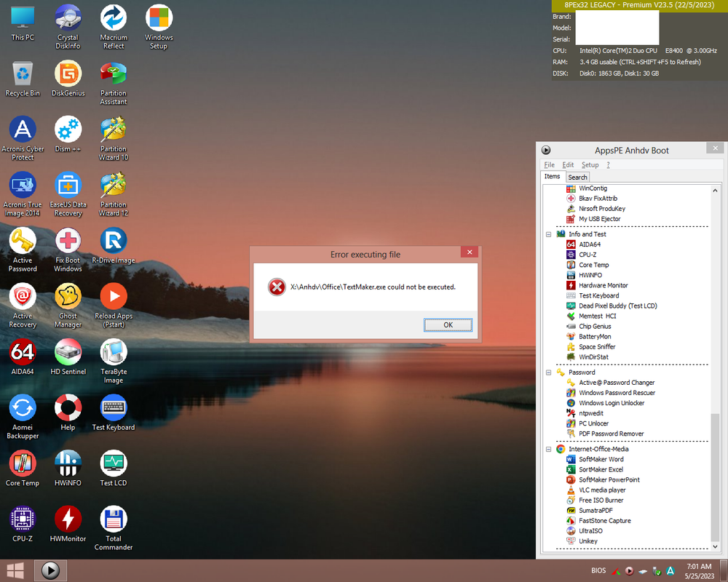Select the Acronis Cyber Protect icon
The image size is (728, 582).
point(23,138)
